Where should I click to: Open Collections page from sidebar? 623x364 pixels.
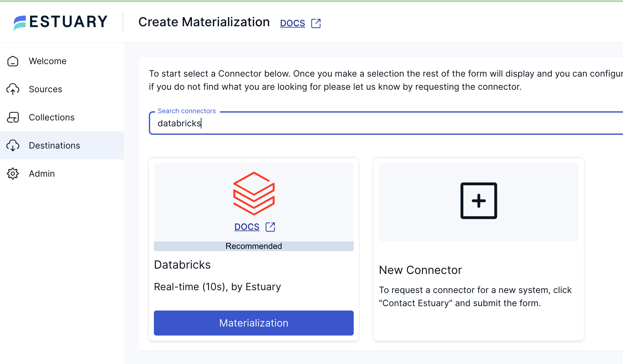click(52, 117)
